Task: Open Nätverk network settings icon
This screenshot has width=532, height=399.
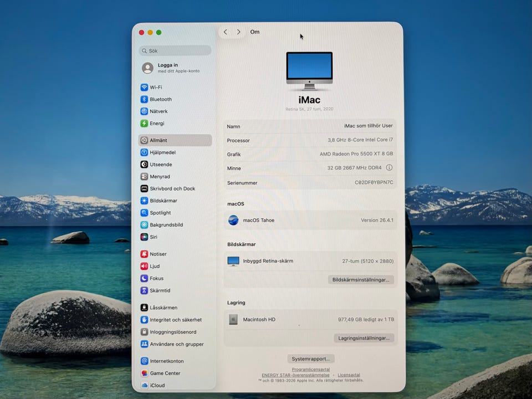Action: 144,111
